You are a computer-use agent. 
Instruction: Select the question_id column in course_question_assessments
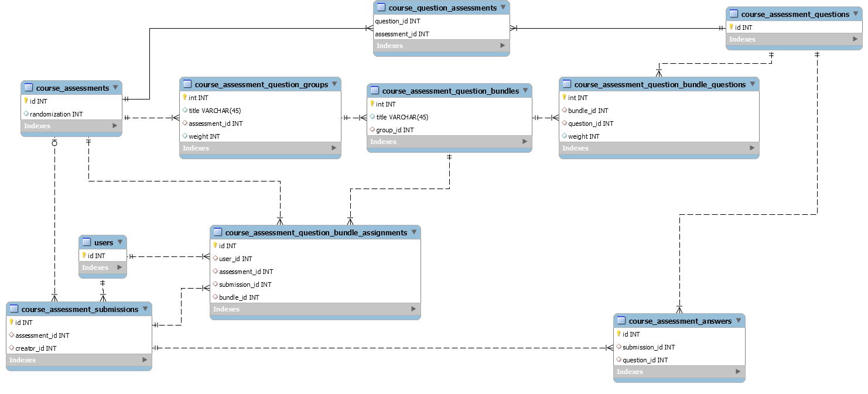point(398,20)
